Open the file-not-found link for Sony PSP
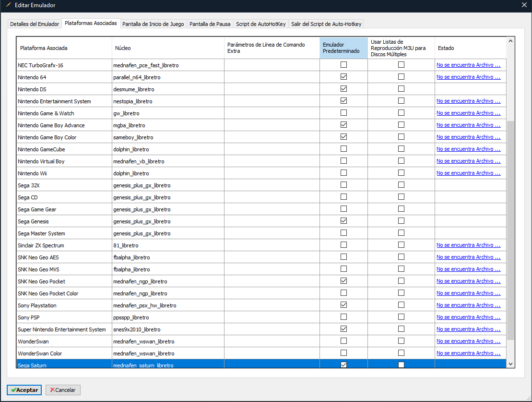The height and width of the screenshot is (402, 532). click(x=469, y=317)
